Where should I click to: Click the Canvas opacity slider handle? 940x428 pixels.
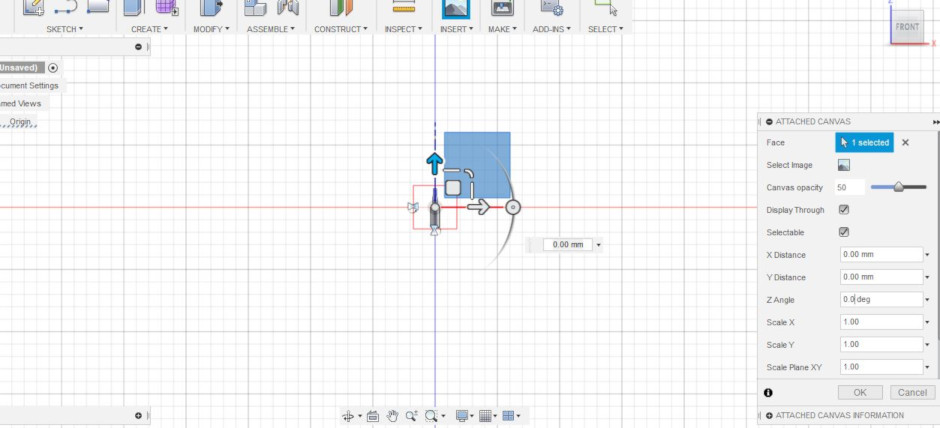pos(898,188)
